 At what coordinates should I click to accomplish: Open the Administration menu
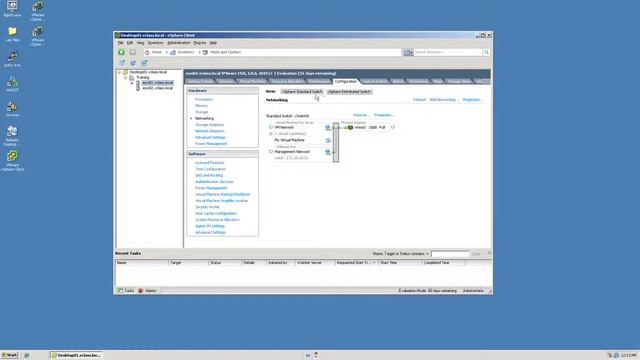[x=178, y=43]
